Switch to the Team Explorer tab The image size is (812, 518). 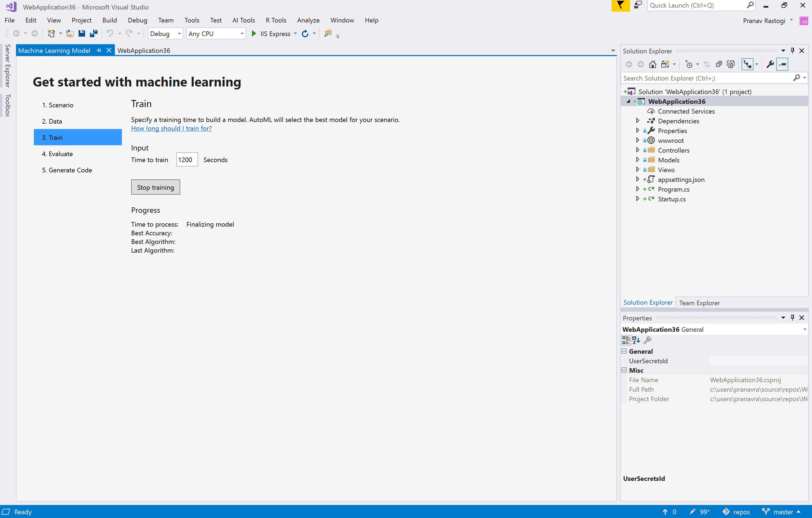699,303
